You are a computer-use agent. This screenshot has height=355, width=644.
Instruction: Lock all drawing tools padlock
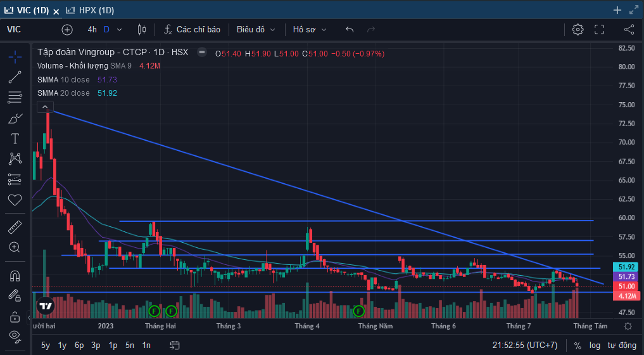click(x=15, y=317)
